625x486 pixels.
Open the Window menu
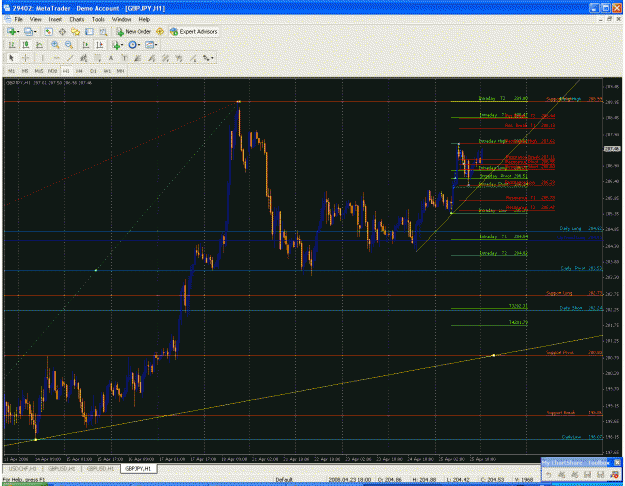tap(121, 19)
